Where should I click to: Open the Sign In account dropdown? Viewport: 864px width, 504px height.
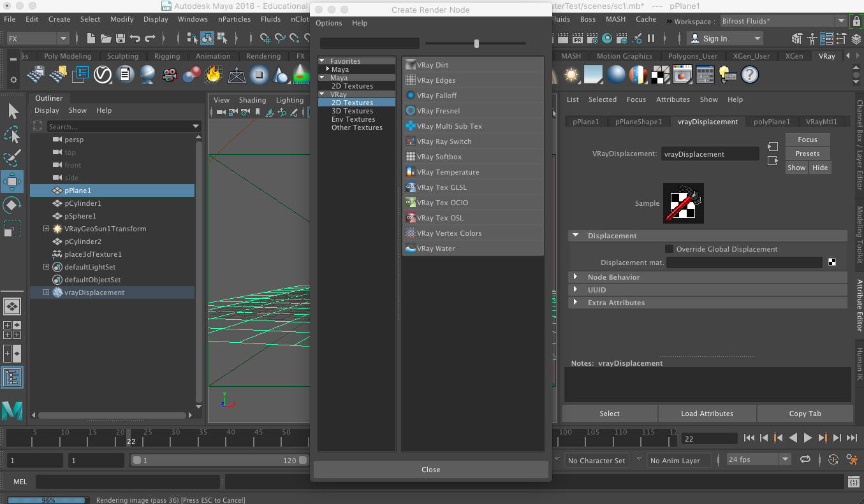click(x=726, y=39)
